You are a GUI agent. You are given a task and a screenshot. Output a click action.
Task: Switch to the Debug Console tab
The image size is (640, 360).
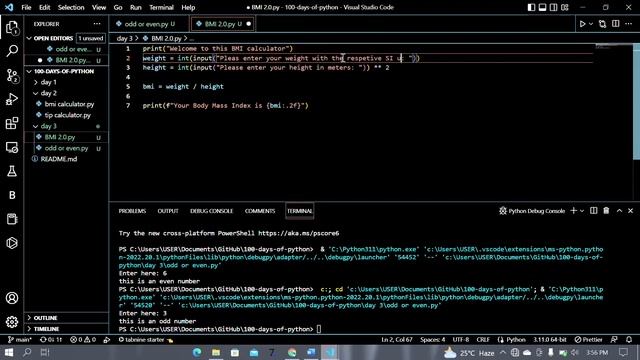point(211,211)
